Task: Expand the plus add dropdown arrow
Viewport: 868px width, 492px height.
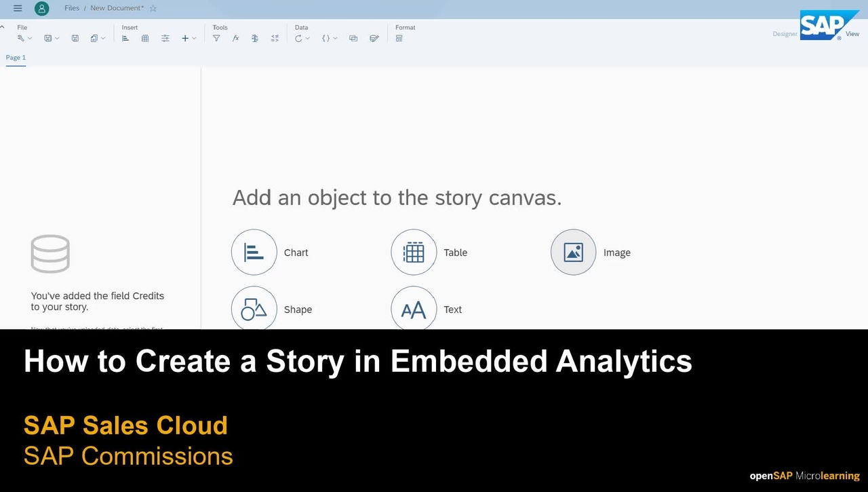Action: (194, 39)
